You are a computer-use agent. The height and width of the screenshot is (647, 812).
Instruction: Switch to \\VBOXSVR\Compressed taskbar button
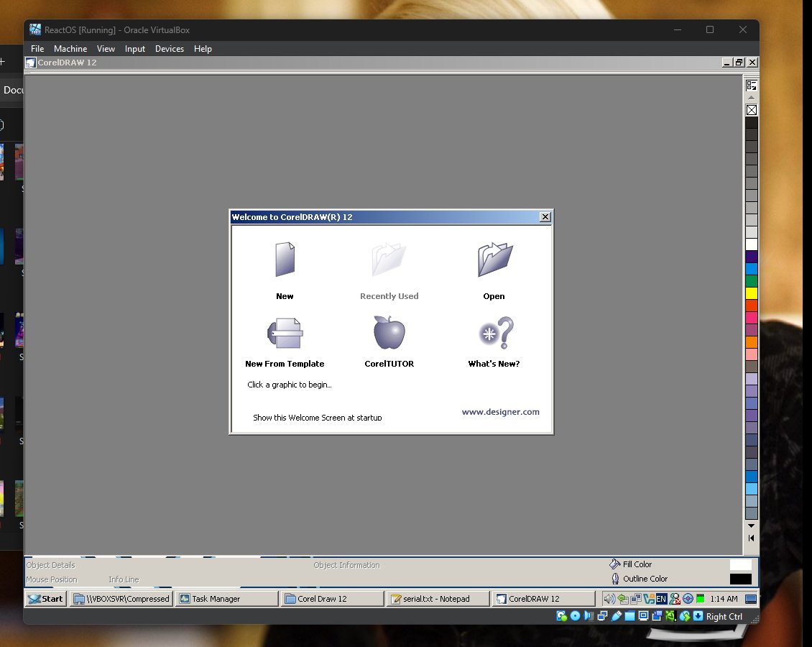pyautogui.click(x=121, y=599)
